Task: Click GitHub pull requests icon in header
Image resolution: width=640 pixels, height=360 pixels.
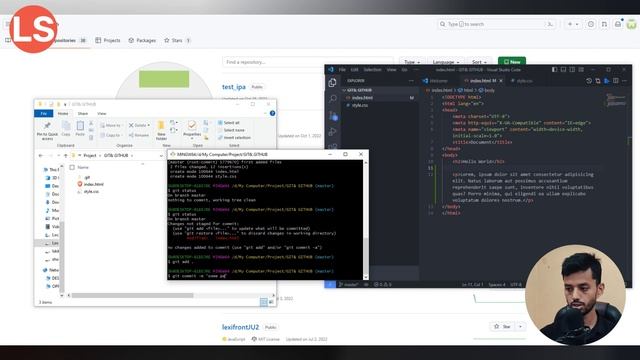Action: tap(604, 24)
